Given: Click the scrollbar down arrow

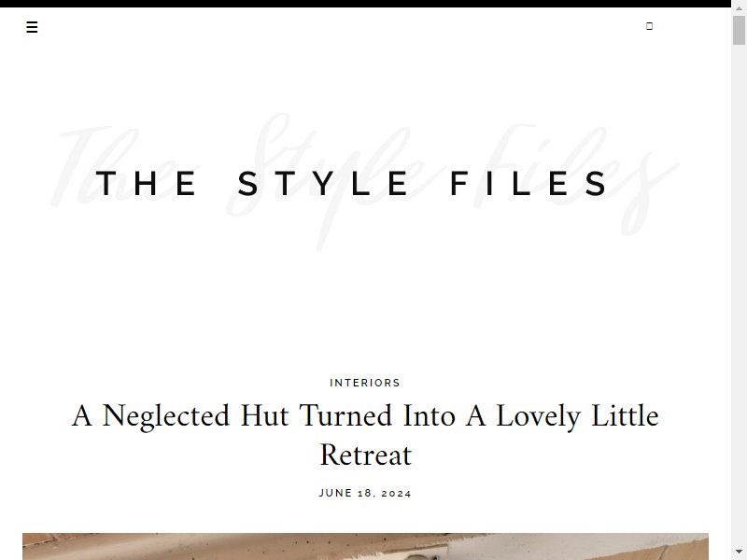Looking at the screenshot, I should click(x=739, y=552).
